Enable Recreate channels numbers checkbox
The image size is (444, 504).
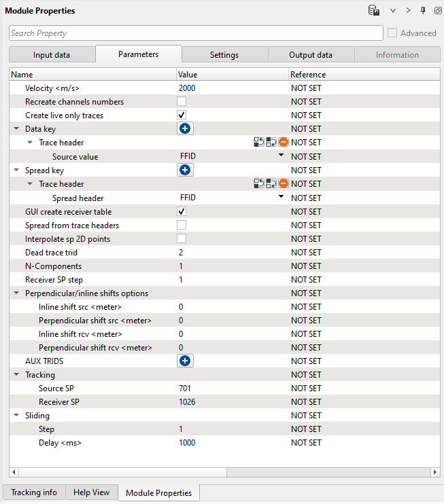[x=182, y=102]
